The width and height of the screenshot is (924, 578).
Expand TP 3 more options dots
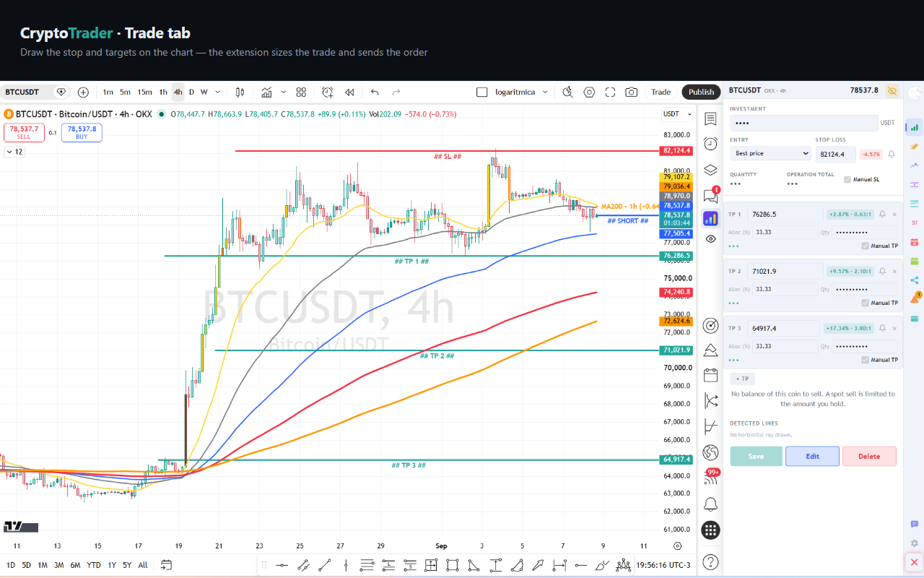click(734, 360)
